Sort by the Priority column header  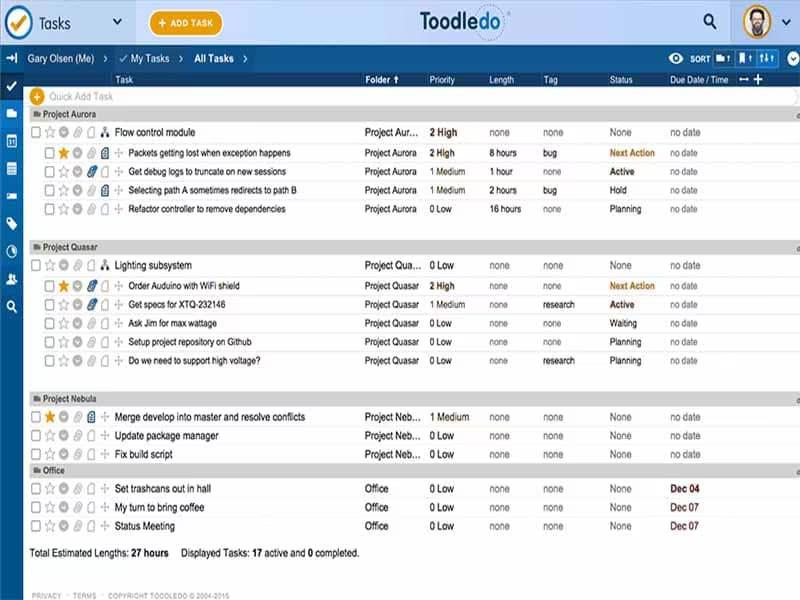442,80
